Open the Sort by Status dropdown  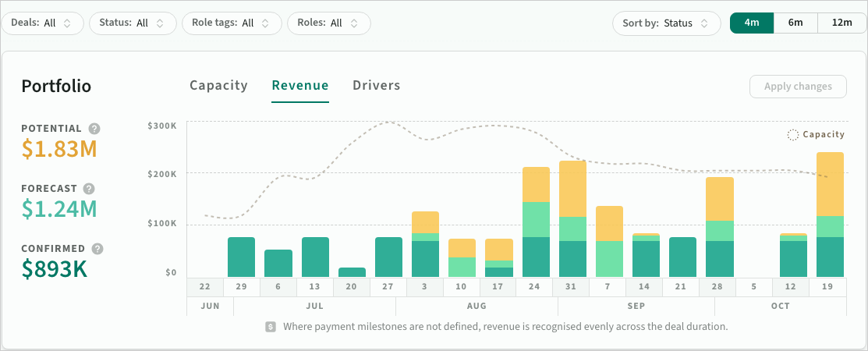(667, 23)
